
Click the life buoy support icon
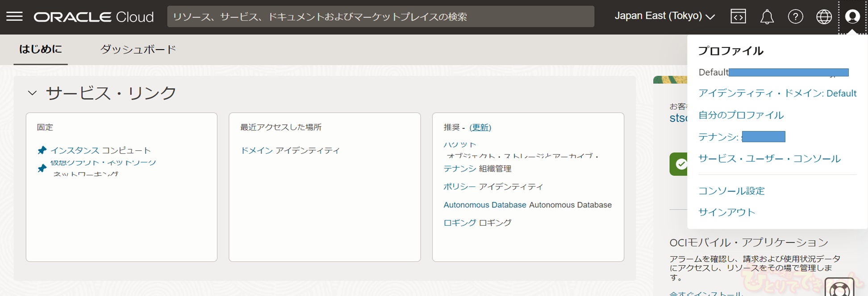click(839, 288)
